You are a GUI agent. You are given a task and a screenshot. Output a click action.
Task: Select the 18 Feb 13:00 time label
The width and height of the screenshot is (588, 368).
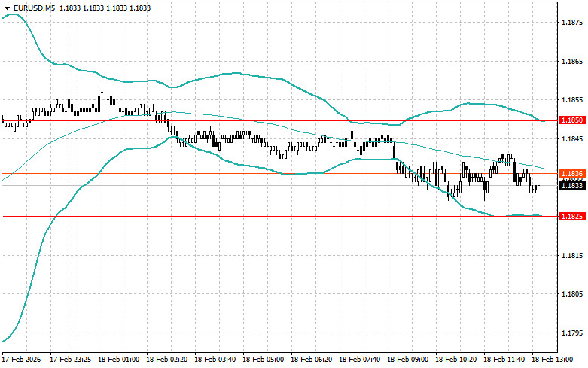(552, 360)
